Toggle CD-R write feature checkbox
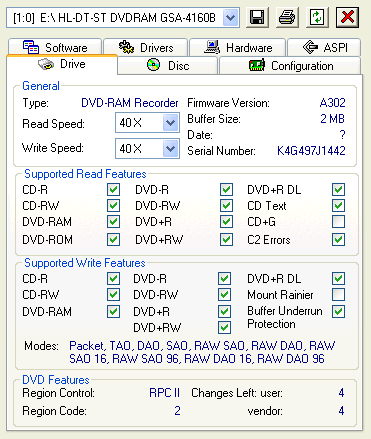This screenshot has height=439, width=371. tap(113, 279)
